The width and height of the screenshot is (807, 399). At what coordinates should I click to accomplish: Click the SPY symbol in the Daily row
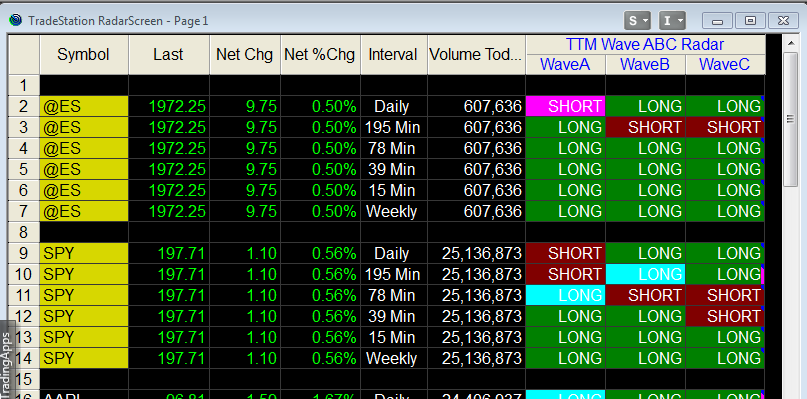click(x=83, y=253)
